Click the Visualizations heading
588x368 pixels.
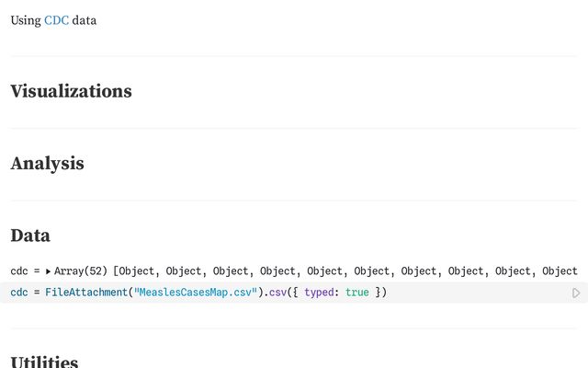tap(72, 91)
